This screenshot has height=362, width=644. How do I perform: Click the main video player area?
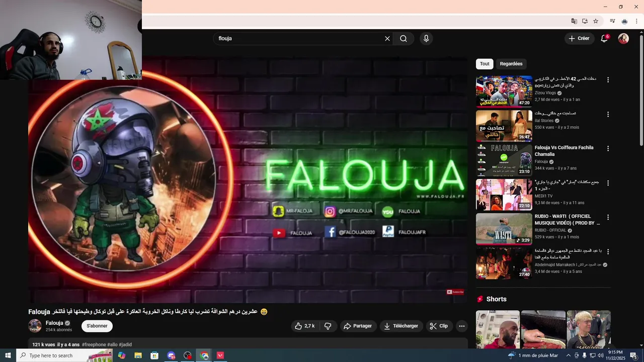248,179
